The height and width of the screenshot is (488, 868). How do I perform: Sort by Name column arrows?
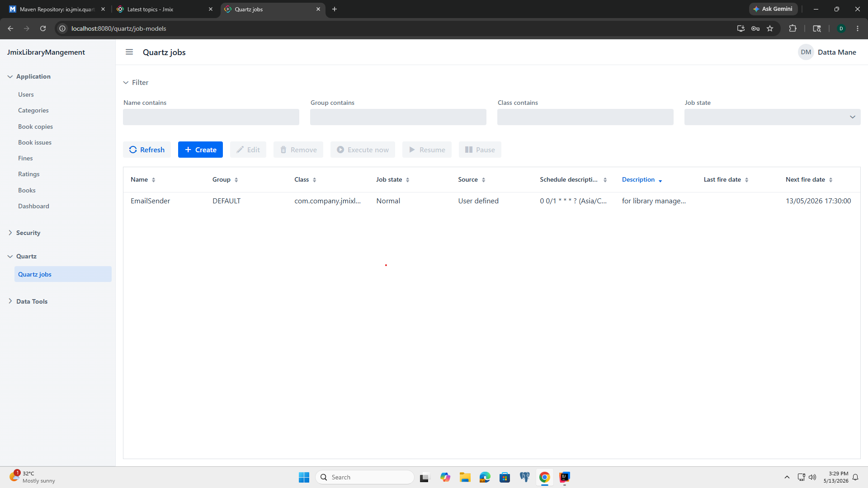pos(154,180)
